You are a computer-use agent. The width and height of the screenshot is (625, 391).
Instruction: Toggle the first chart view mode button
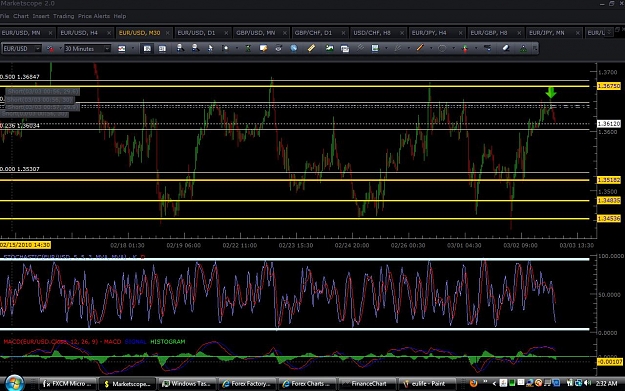click(147, 49)
